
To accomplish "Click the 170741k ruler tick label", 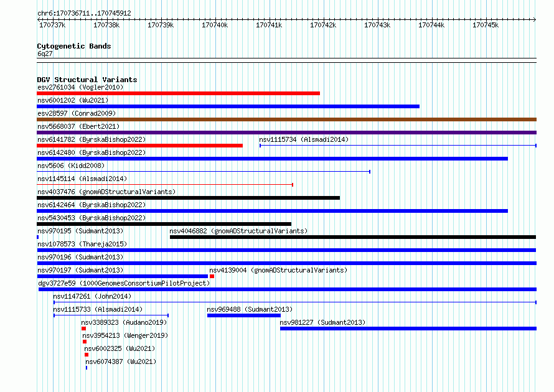I will (269, 25).
